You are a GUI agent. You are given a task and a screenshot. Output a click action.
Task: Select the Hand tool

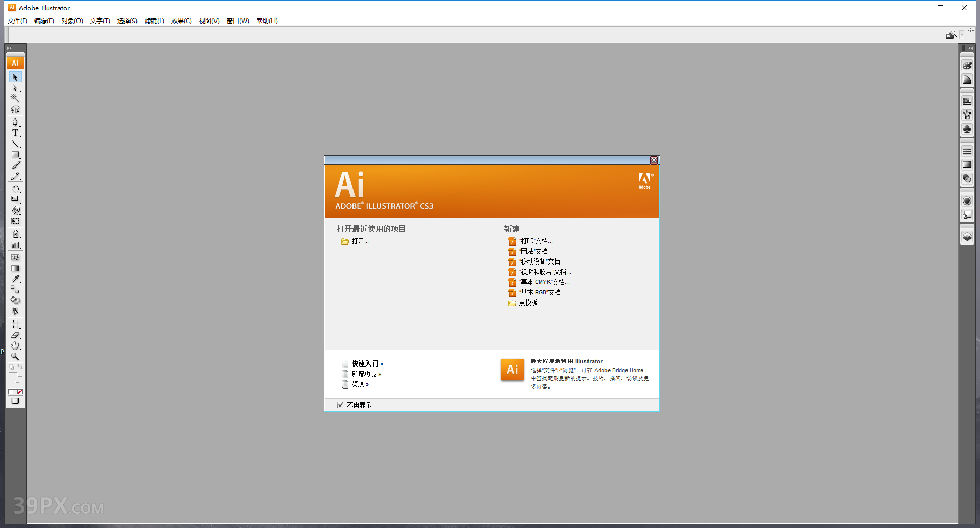pos(15,346)
